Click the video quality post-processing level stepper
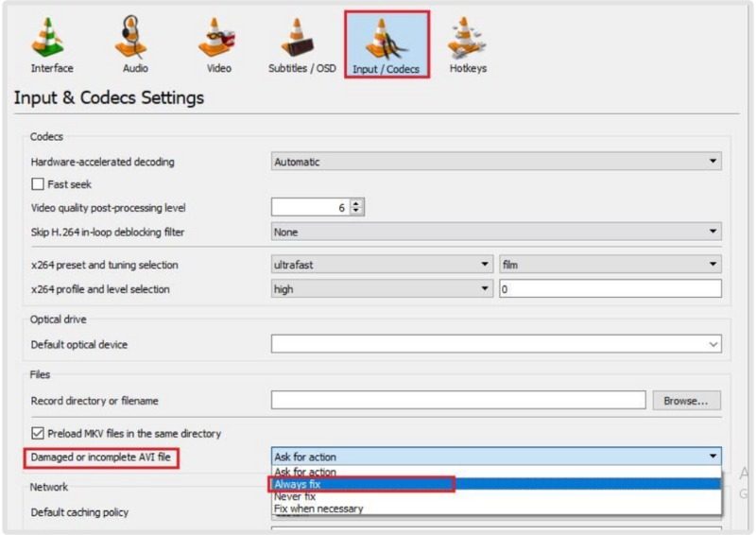This screenshot has height=535, width=756. pos(357,207)
